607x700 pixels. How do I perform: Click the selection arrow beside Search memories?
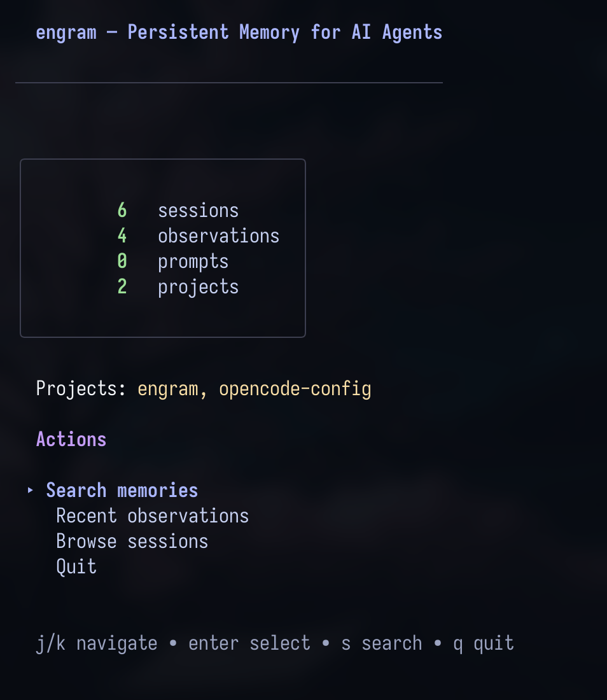pyautogui.click(x=29, y=490)
